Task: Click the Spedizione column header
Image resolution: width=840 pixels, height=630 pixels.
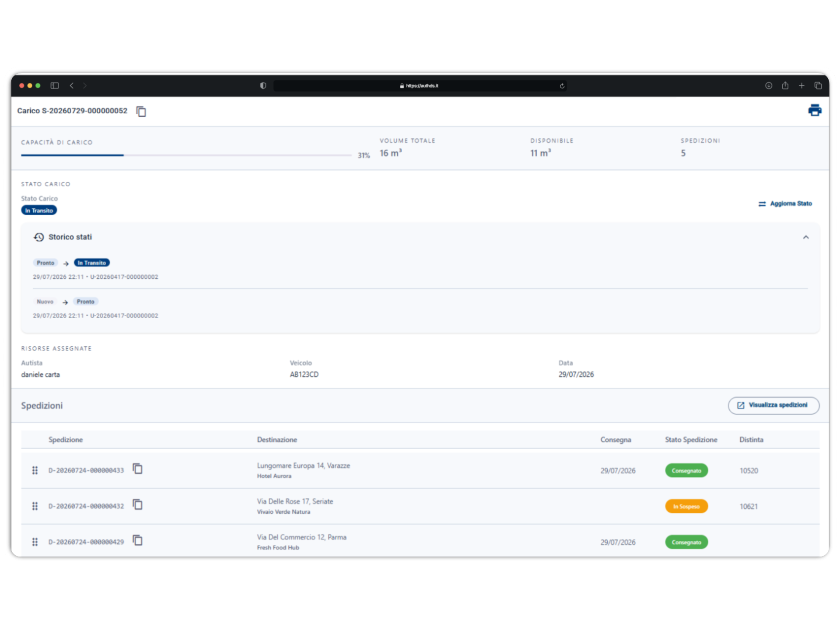Action: coord(66,440)
